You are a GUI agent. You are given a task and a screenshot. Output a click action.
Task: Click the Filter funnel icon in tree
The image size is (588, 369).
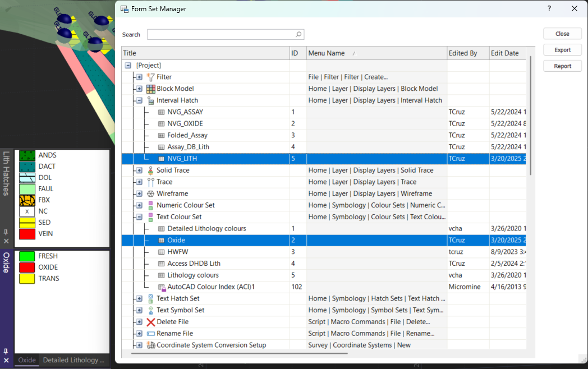coord(150,77)
